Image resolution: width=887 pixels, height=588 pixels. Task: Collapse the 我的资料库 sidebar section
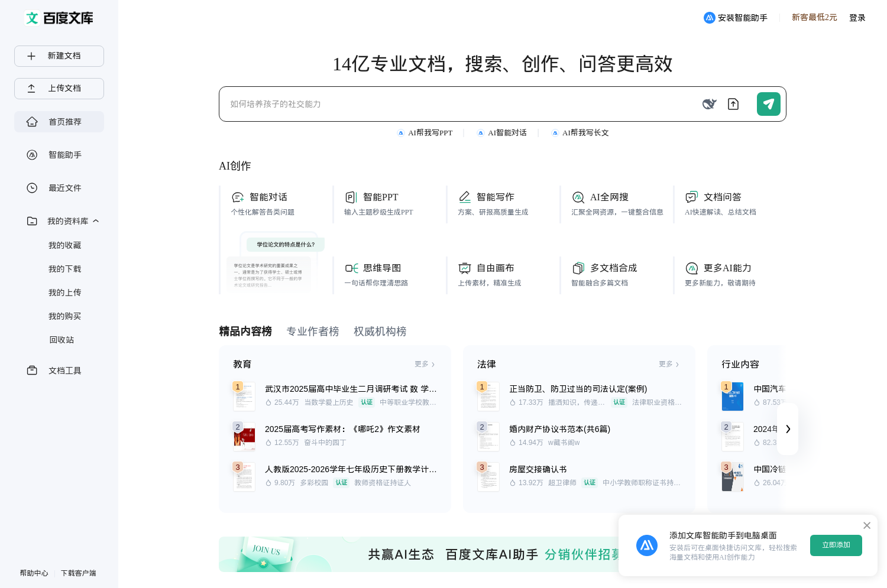96,220
